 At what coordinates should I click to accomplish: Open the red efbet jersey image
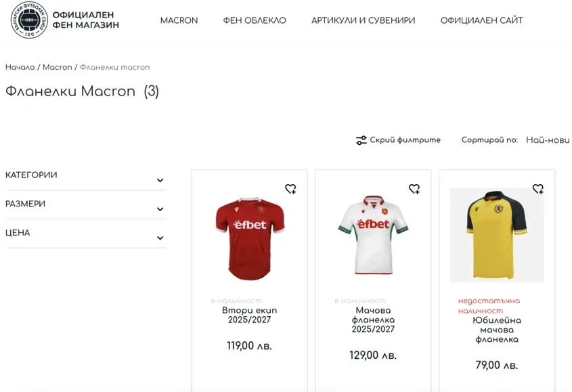point(250,237)
